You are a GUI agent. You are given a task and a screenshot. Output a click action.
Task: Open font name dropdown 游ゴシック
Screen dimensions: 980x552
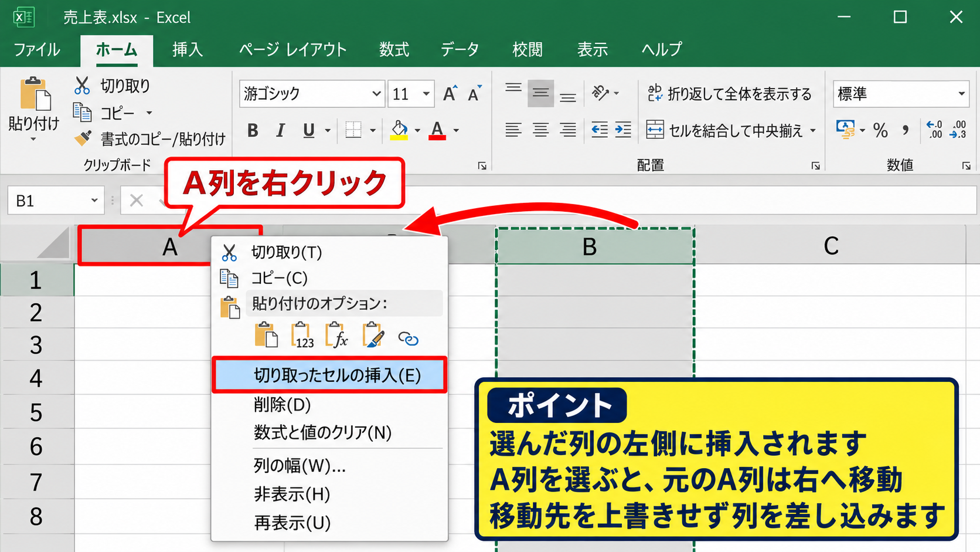(376, 94)
